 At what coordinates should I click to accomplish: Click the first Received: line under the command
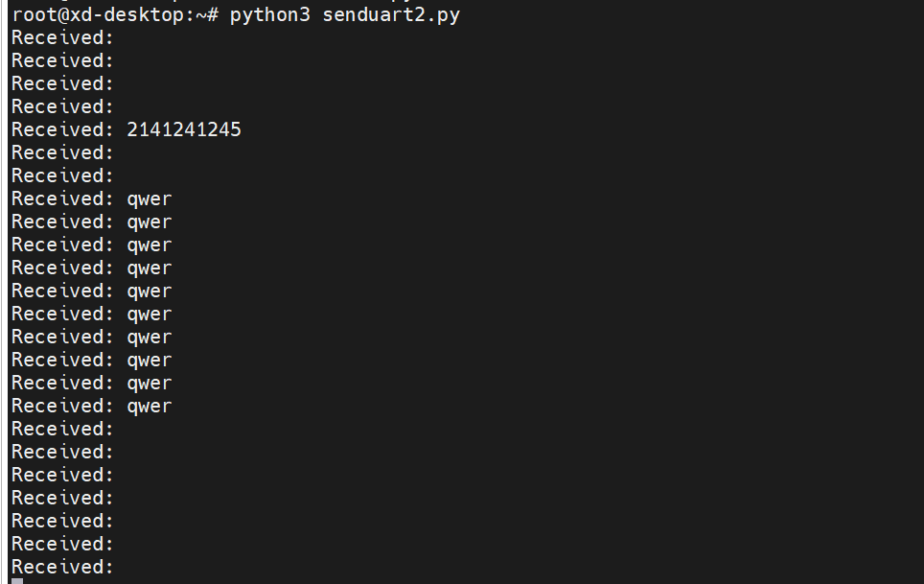tap(62, 37)
